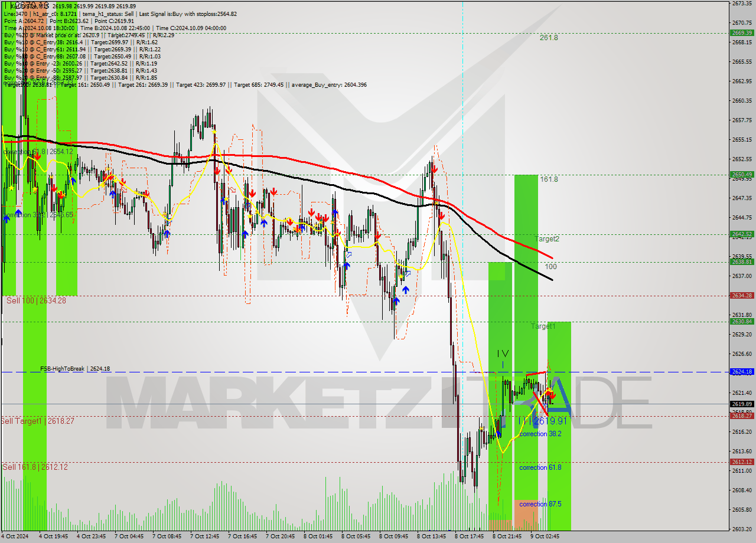Click the 'Target2' chart label
Viewport: 756px width, 543px height.
point(547,239)
